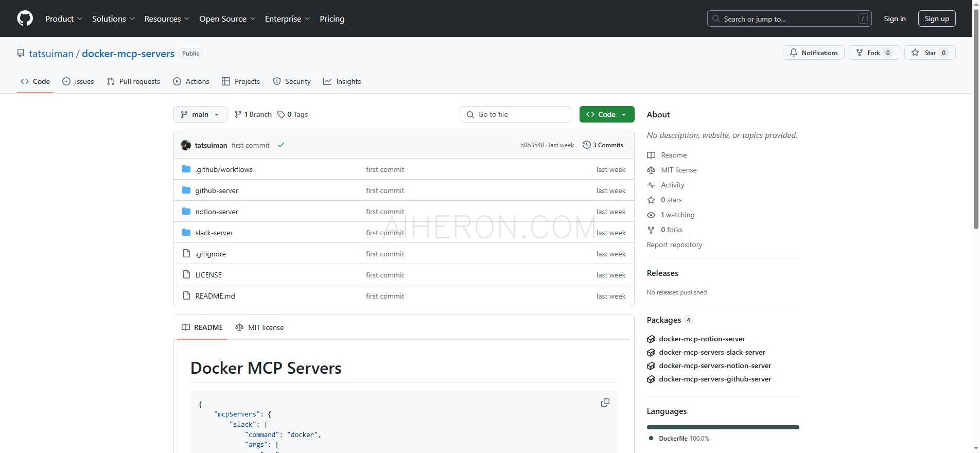Click the Sign up button
This screenshot has width=980, height=453.
pyautogui.click(x=937, y=19)
